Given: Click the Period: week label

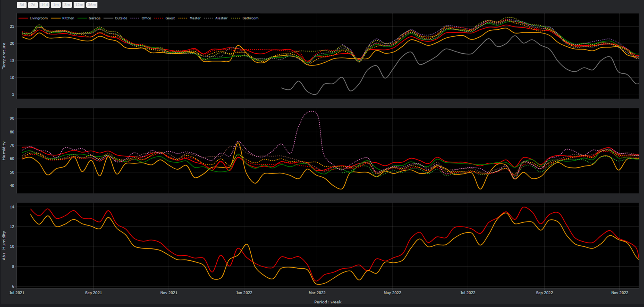Looking at the screenshot, I should (328, 302).
